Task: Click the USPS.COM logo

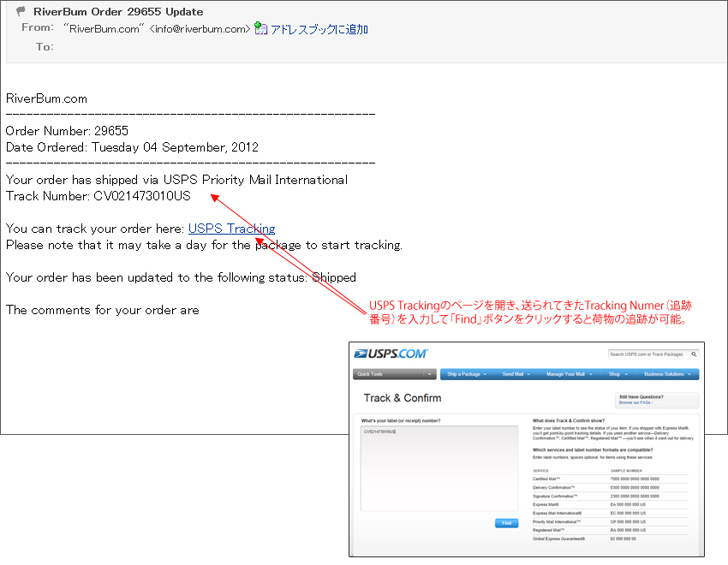Action: click(391, 354)
